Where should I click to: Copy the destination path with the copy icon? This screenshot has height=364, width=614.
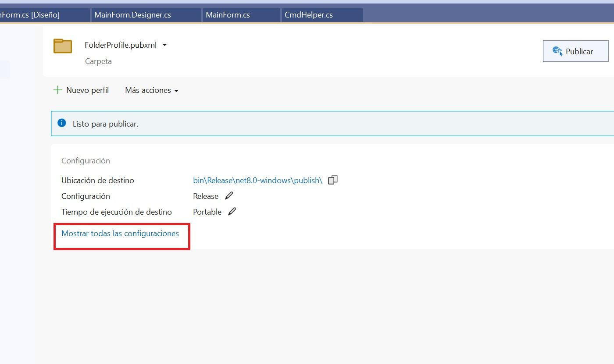coord(333,180)
